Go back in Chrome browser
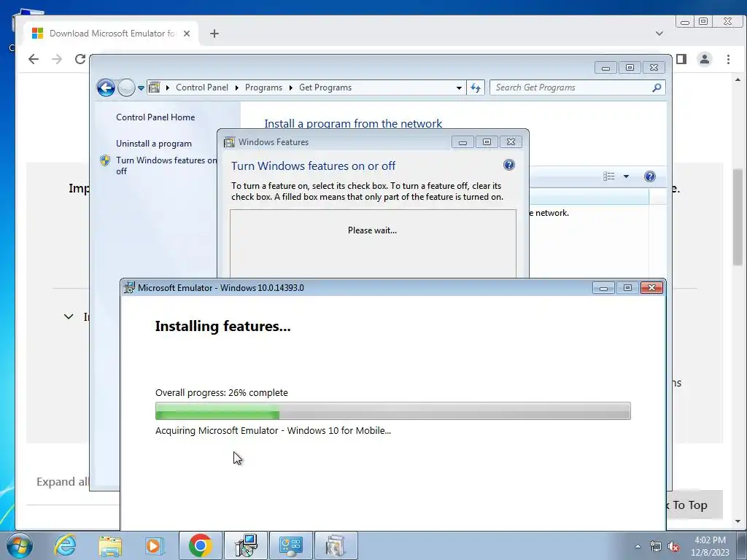The height and width of the screenshot is (560, 747). [x=34, y=59]
